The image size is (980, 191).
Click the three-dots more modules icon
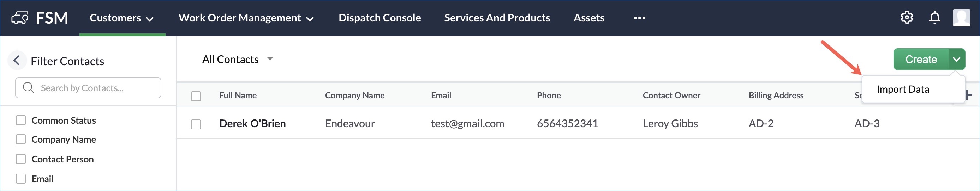(639, 18)
